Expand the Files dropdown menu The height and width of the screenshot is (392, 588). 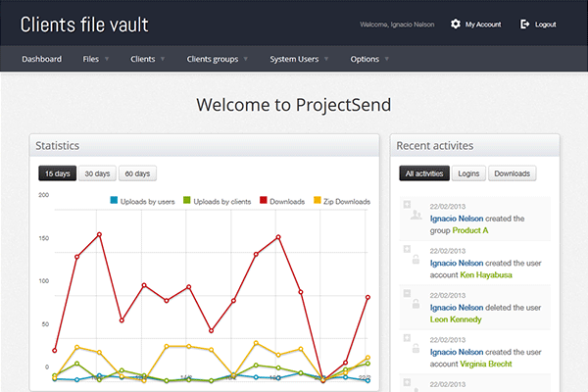coord(96,59)
